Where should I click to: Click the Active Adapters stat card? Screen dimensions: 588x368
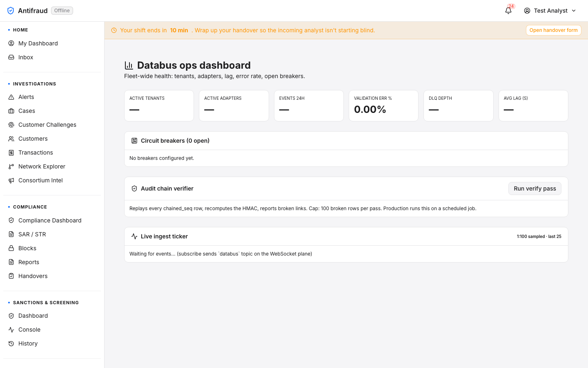pyautogui.click(x=234, y=105)
